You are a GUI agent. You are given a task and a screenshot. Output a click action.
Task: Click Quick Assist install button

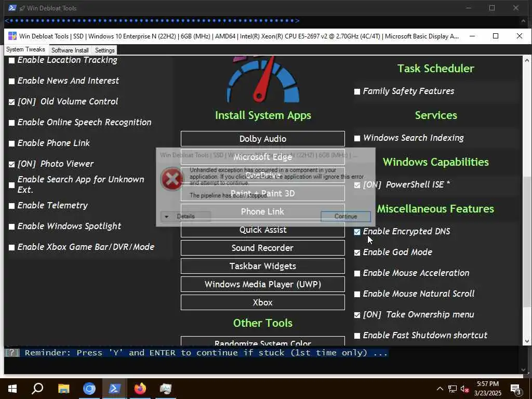pos(262,230)
